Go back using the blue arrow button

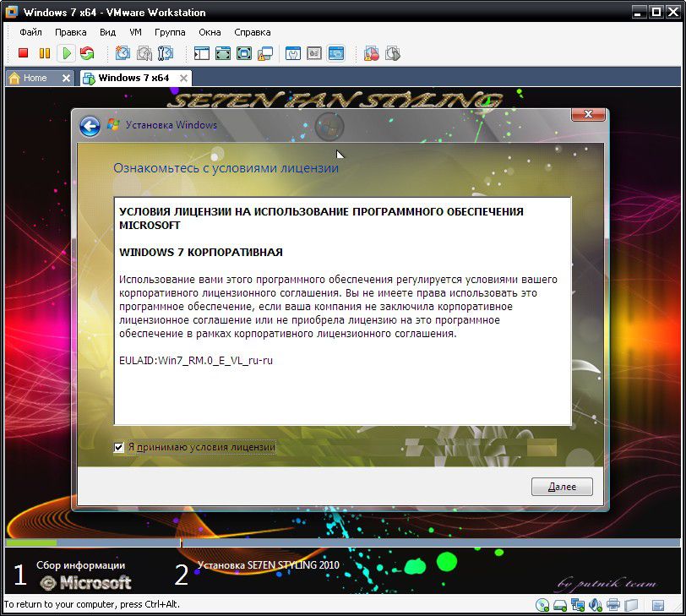90,126
